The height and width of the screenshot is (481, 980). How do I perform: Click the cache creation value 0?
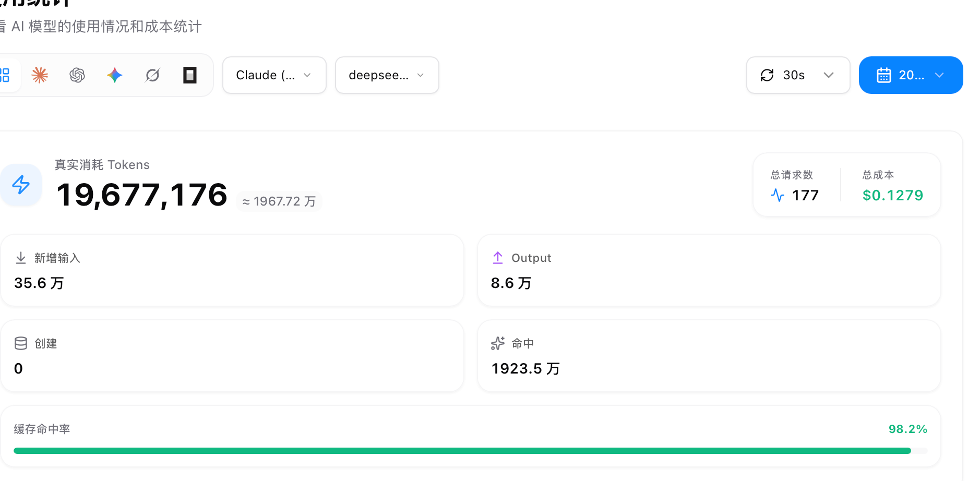18,368
